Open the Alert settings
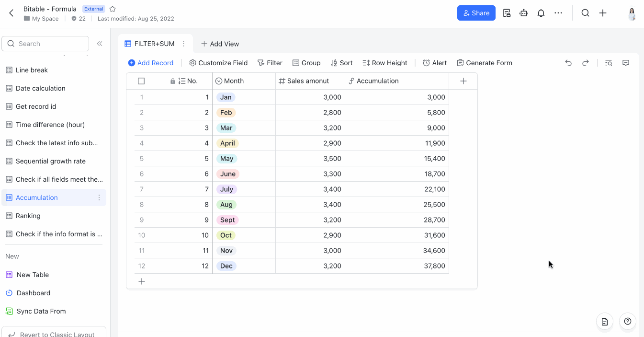 (434, 63)
